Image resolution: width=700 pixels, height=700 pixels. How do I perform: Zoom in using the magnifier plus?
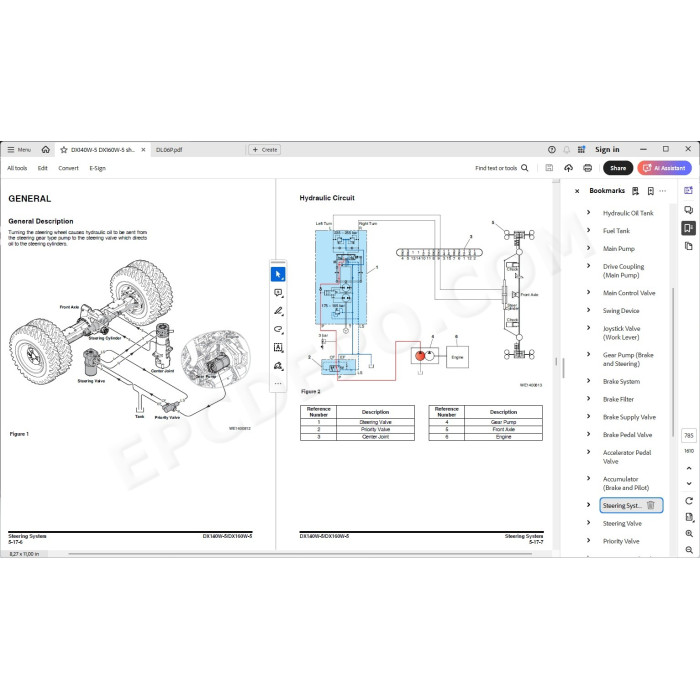pos(689,533)
